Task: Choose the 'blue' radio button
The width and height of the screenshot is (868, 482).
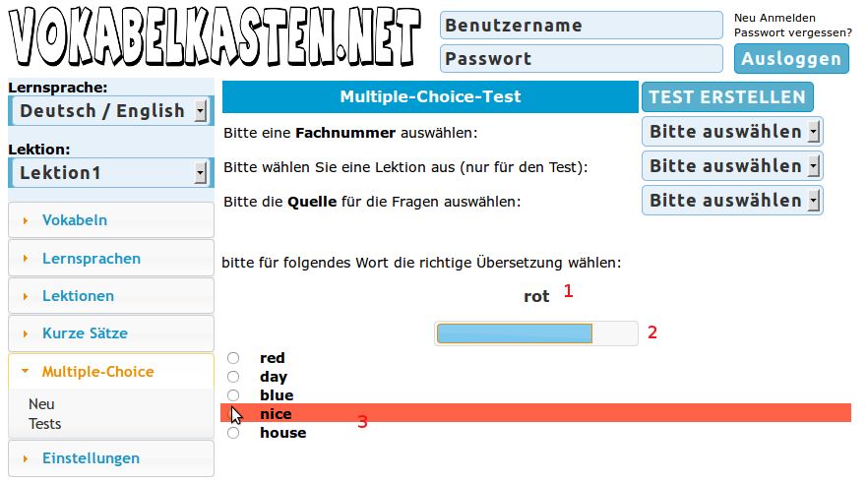Action: [233, 395]
